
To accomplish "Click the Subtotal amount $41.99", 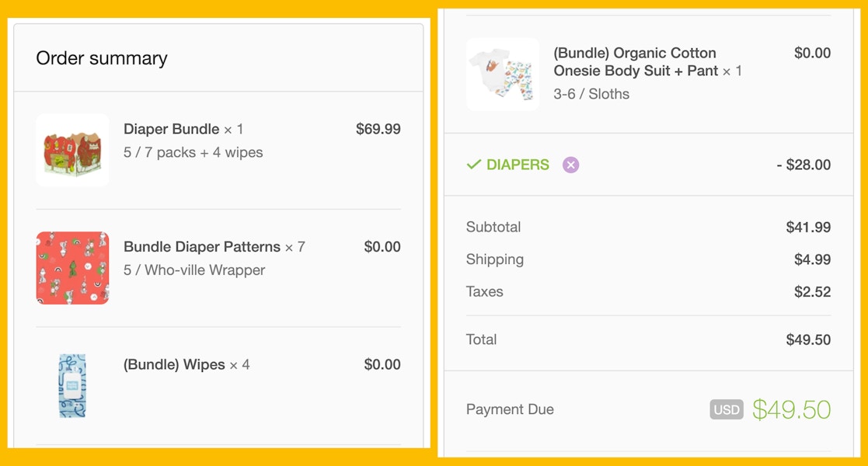I will [x=808, y=228].
